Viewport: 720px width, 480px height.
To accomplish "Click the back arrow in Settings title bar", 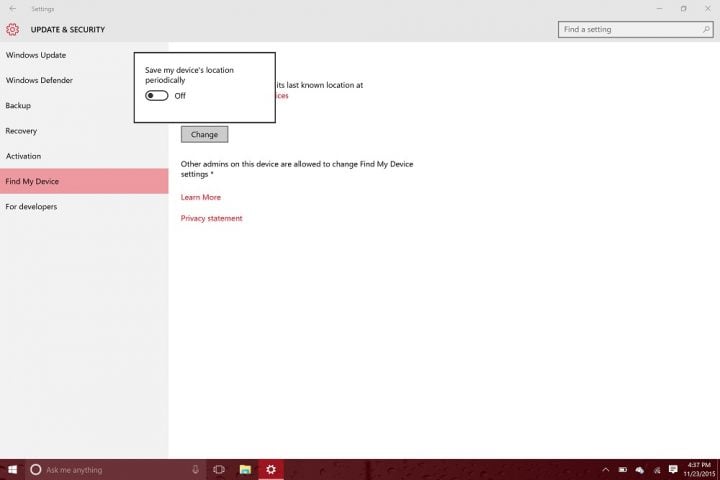I will tap(12, 9).
